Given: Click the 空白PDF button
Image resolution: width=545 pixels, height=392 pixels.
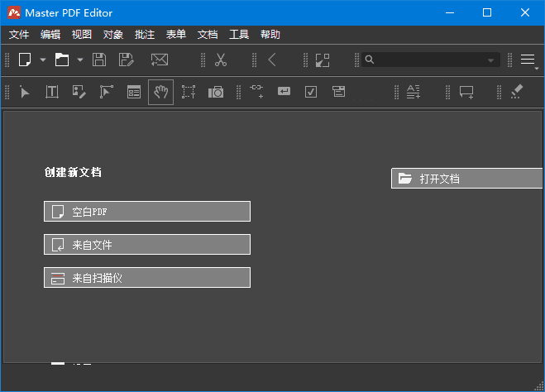Looking at the screenshot, I should (x=147, y=212).
